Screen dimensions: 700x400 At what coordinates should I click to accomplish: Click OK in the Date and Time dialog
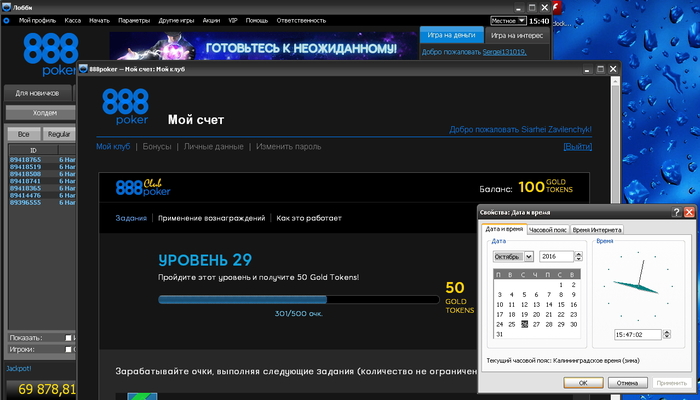click(583, 383)
